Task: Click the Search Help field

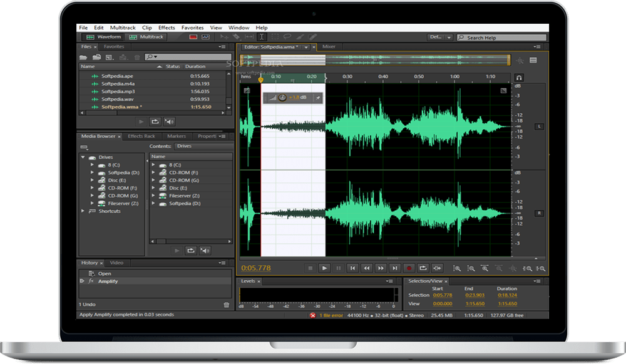Action: coord(501,38)
